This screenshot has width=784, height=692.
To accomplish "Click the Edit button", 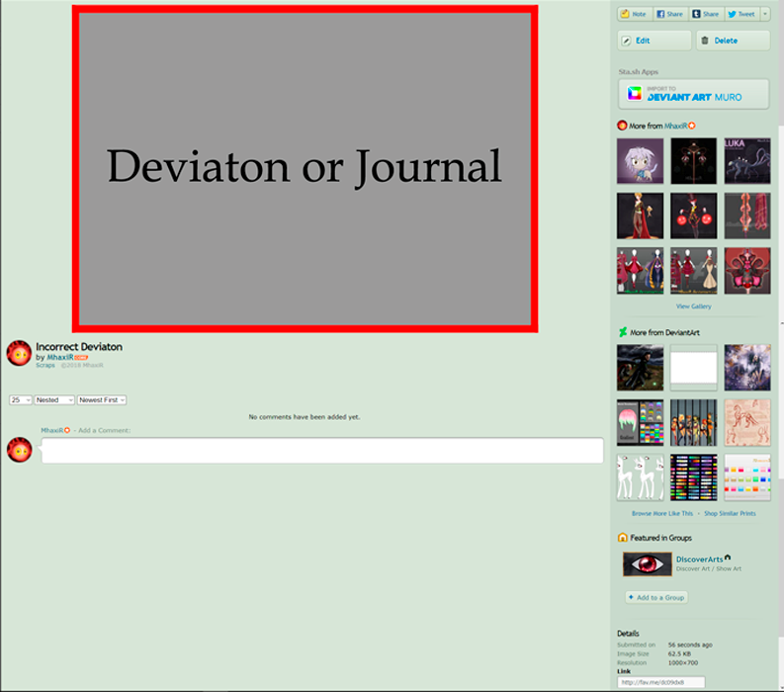I will pos(654,41).
